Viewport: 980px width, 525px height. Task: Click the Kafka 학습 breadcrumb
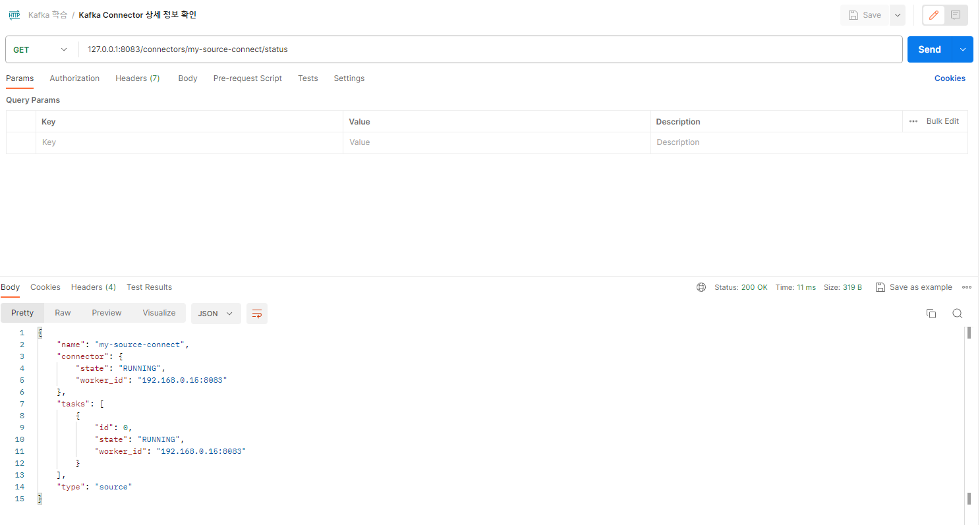pos(47,14)
